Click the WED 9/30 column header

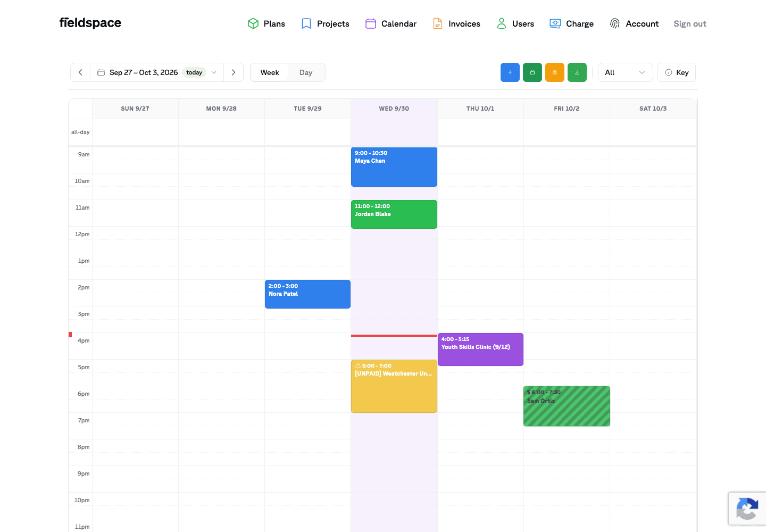pos(394,109)
